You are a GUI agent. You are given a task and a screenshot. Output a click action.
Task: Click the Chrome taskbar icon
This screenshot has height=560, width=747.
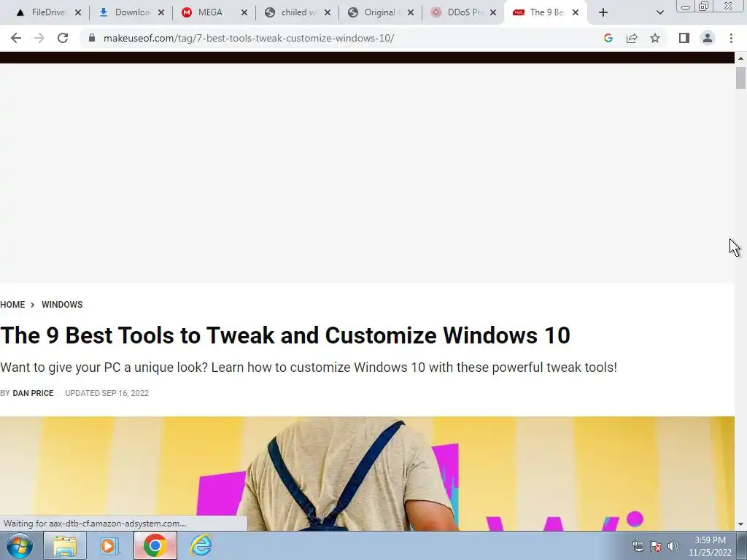point(155,545)
